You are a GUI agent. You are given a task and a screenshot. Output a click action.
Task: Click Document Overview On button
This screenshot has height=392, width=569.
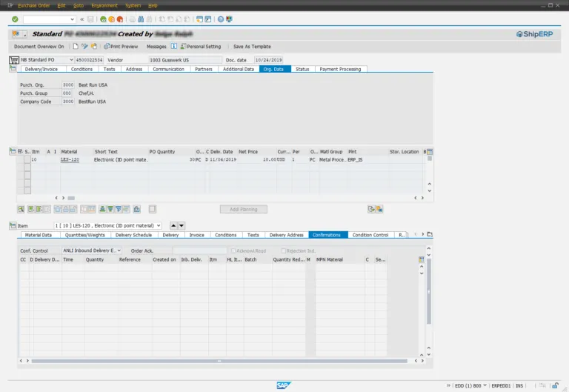[39, 46]
